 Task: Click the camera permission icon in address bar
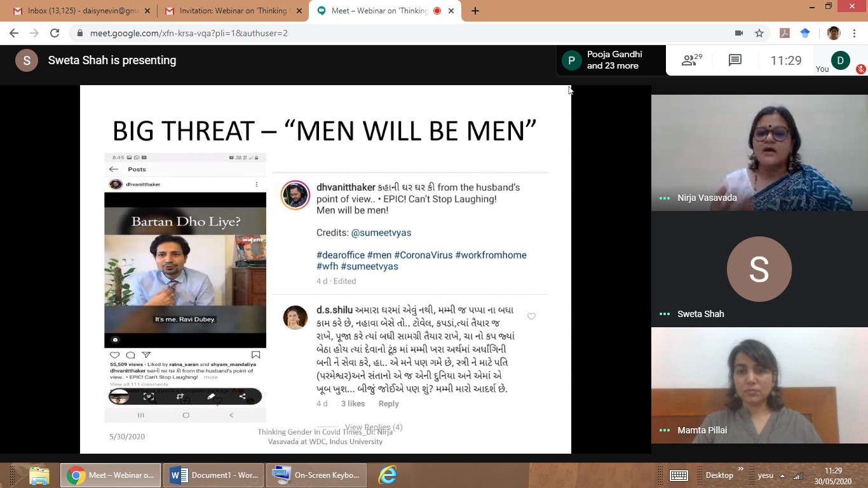click(x=739, y=33)
